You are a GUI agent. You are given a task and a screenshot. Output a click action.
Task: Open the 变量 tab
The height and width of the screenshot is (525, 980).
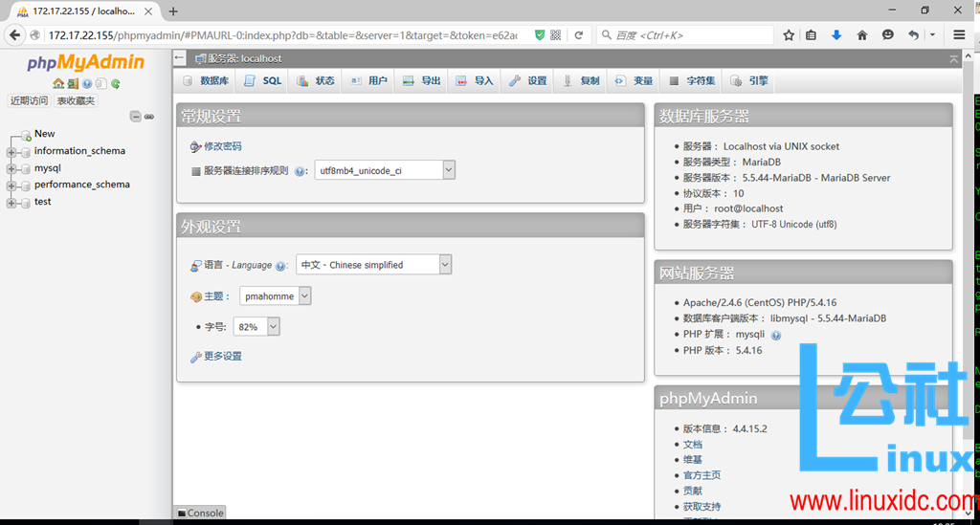click(635, 80)
